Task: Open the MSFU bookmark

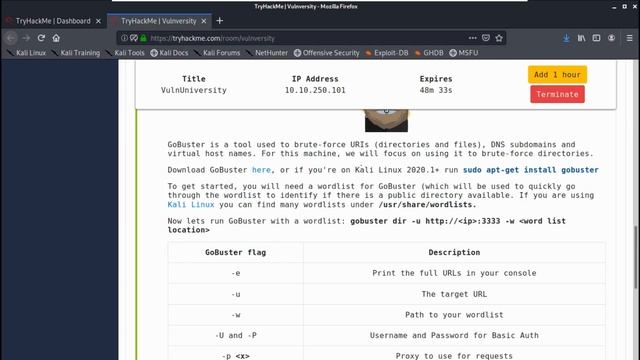Action: tap(464, 53)
